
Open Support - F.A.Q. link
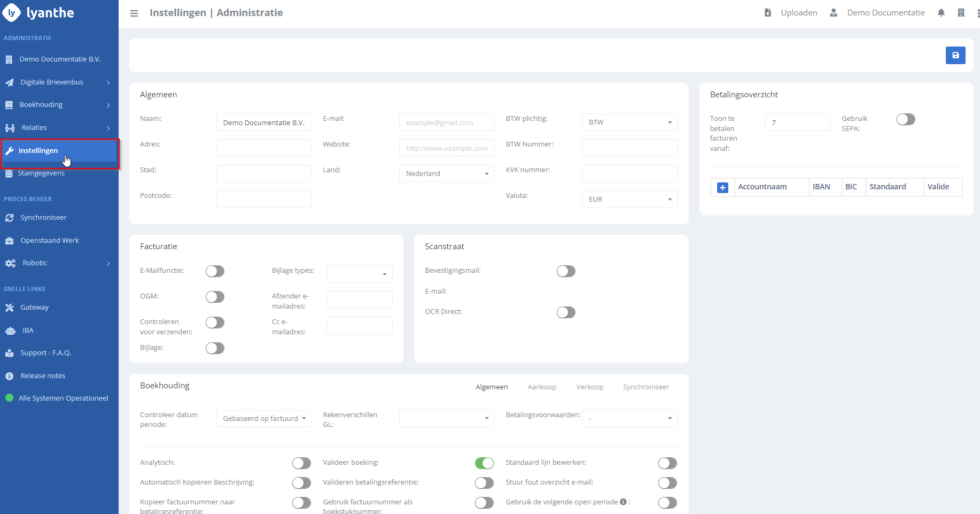[45, 353]
